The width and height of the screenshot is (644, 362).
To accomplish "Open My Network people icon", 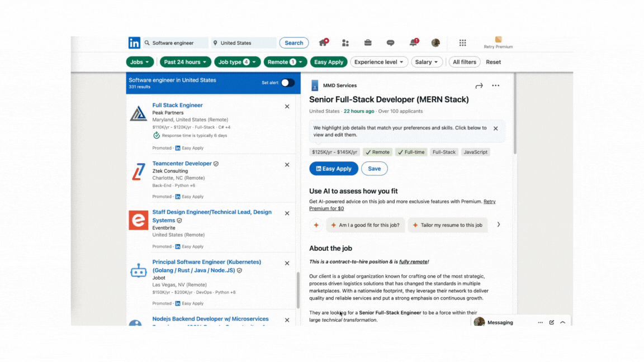I will pyautogui.click(x=345, y=42).
